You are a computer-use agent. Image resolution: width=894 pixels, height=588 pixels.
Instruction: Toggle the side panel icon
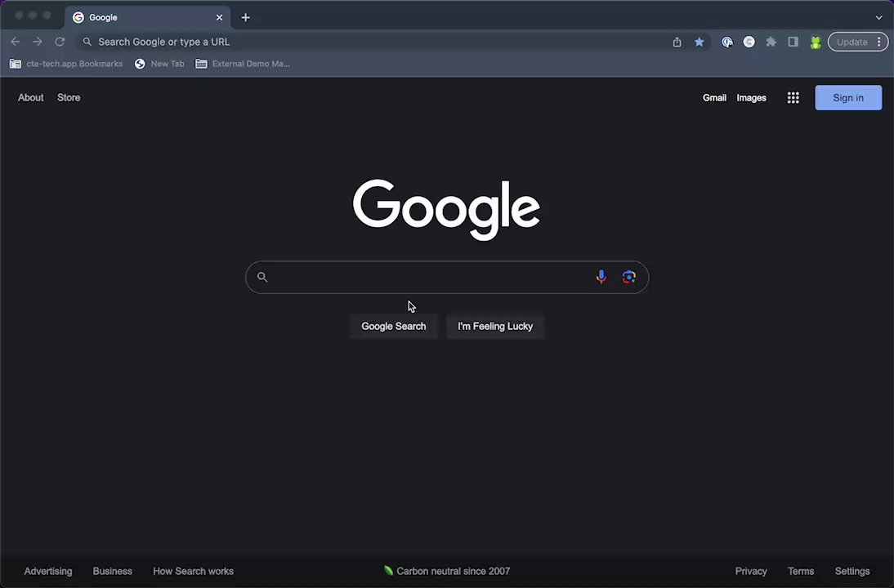[x=793, y=42]
